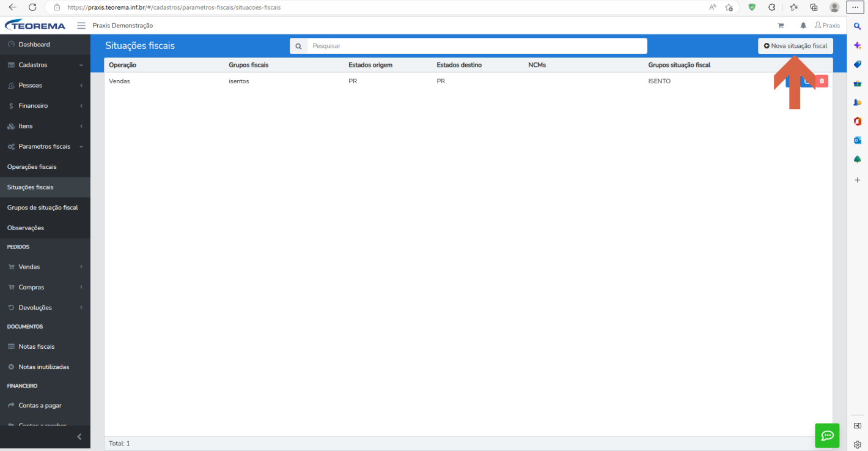Open browser collections icon
Image resolution: width=868 pixels, height=451 pixels.
(814, 7)
